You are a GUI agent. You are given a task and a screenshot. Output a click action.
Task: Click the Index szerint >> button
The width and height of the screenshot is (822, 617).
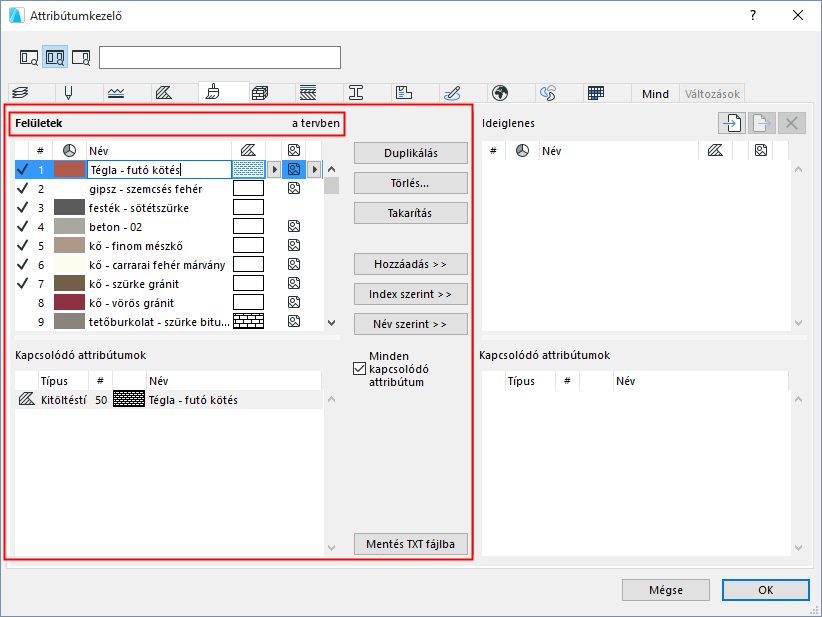410,294
